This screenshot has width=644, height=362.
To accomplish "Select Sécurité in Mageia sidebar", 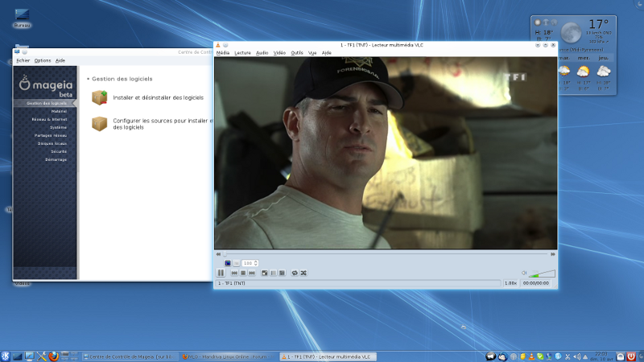I will pos(59,151).
